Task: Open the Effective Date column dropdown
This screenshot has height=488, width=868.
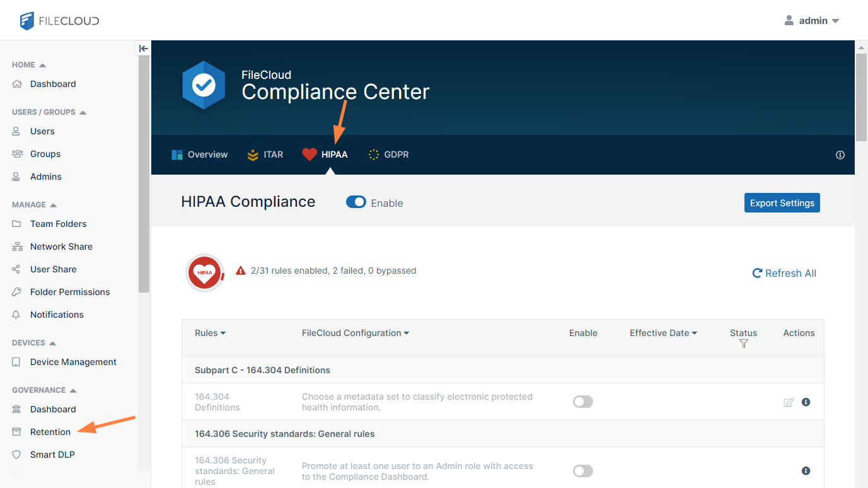Action: coord(663,333)
